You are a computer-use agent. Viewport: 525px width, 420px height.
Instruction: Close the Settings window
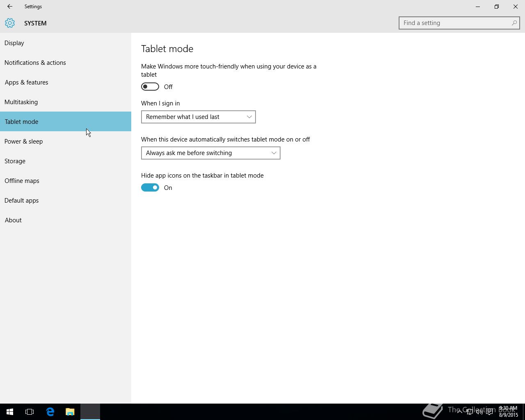[x=516, y=7]
